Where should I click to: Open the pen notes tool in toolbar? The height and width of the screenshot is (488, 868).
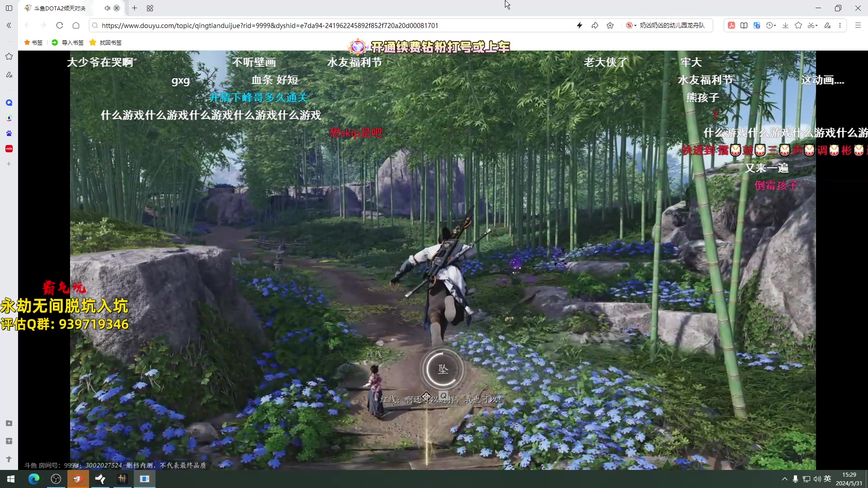(x=827, y=25)
